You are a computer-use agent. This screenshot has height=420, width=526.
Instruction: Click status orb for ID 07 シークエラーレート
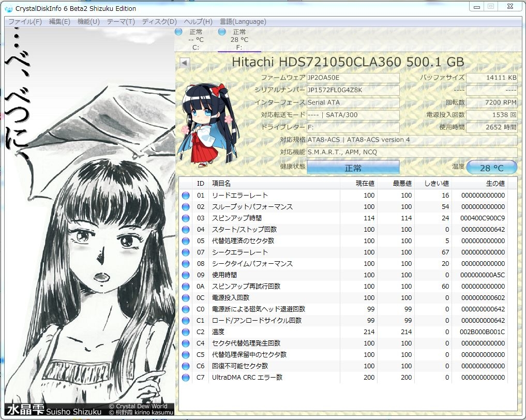pyautogui.click(x=186, y=252)
